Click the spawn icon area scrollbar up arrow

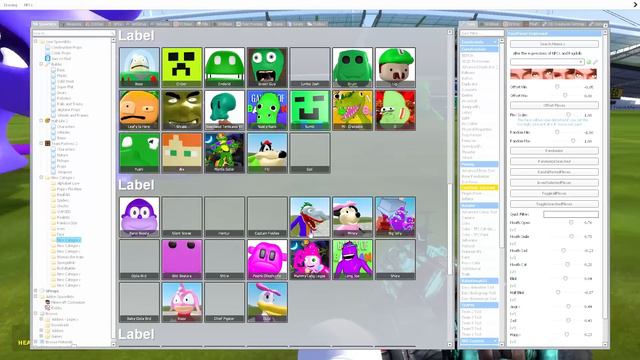(450, 32)
